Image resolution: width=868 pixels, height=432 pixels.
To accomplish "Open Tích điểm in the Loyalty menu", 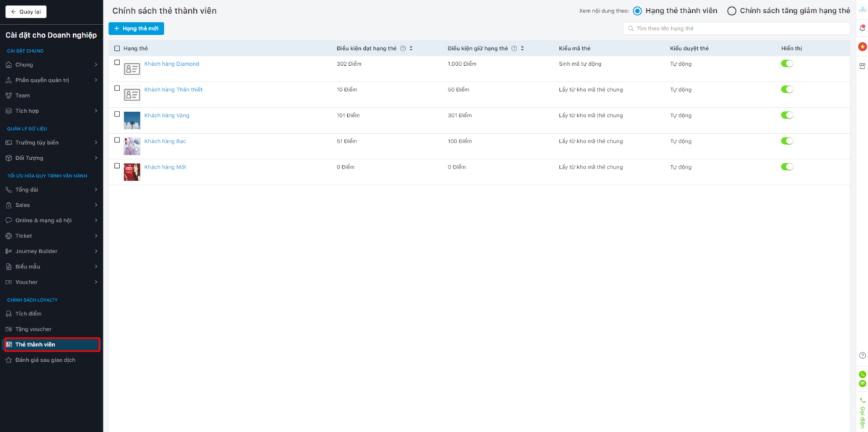I will (x=28, y=313).
